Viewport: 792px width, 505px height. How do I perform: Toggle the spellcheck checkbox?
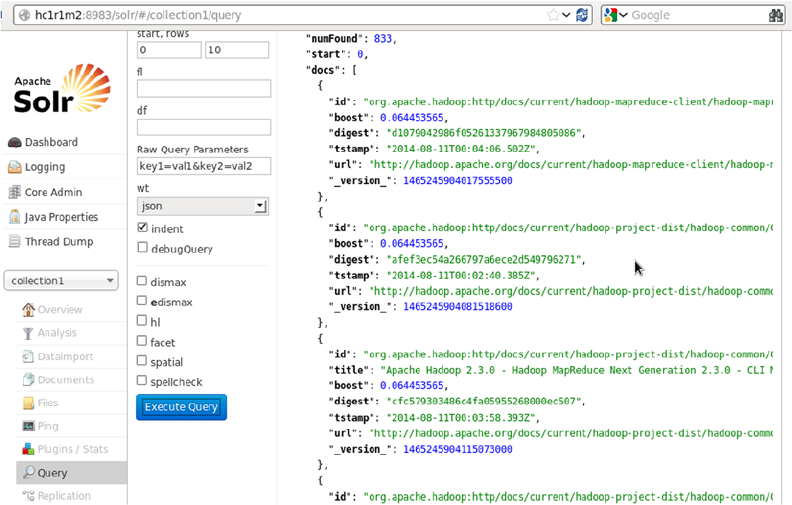tap(143, 381)
